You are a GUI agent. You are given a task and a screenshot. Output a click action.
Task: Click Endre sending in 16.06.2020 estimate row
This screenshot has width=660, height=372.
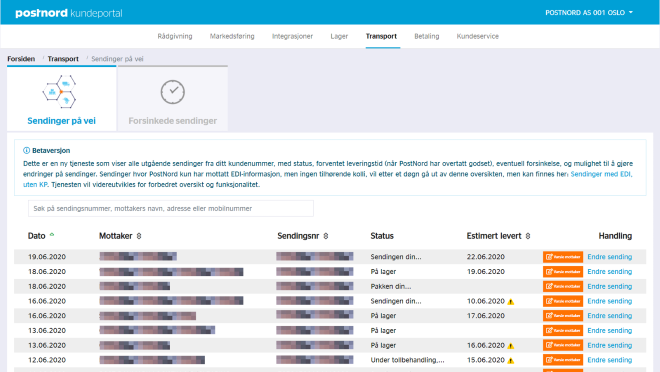tap(609, 345)
